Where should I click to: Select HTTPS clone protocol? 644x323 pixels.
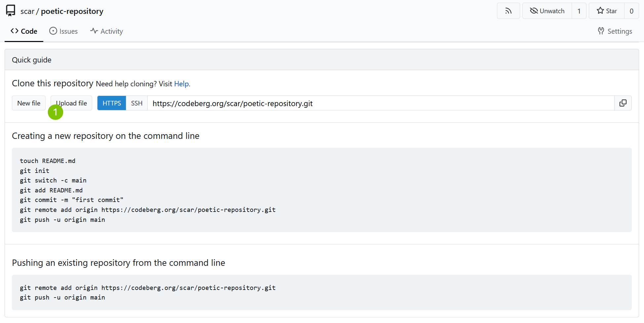tap(112, 103)
